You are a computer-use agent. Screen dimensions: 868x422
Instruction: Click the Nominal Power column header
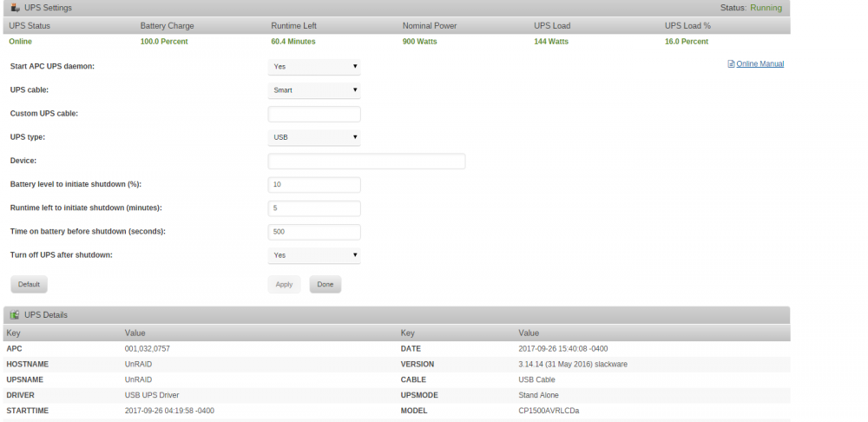[x=430, y=25]
